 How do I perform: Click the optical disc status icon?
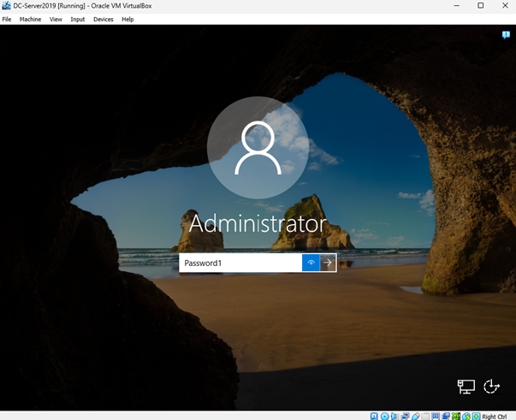pyautogui.click(x=385, y=416)
